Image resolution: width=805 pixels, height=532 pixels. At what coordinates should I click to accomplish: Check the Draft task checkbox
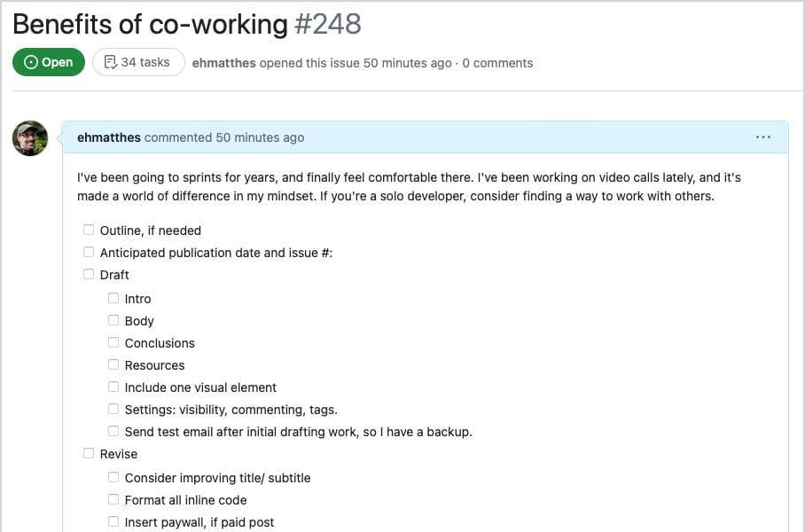point(88,273)
